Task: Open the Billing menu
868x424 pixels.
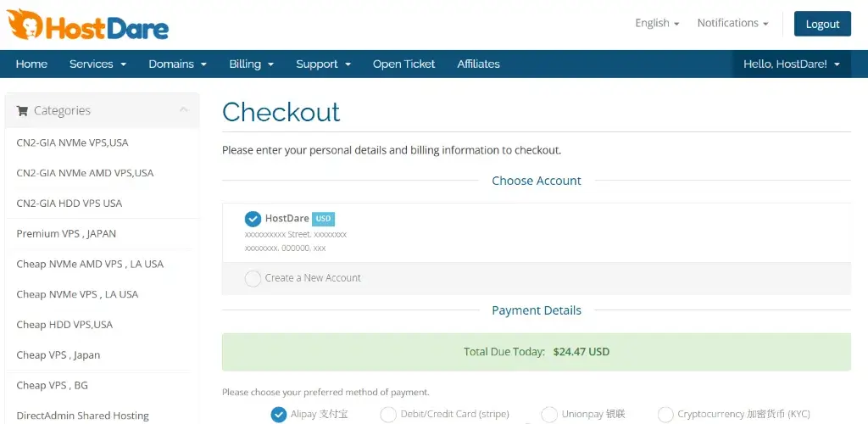Action: point(251,64)
